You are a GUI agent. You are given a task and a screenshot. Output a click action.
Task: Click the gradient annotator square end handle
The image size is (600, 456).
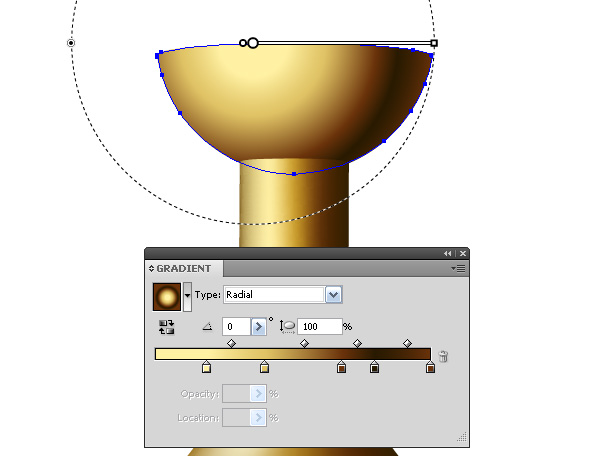[434, 43]
